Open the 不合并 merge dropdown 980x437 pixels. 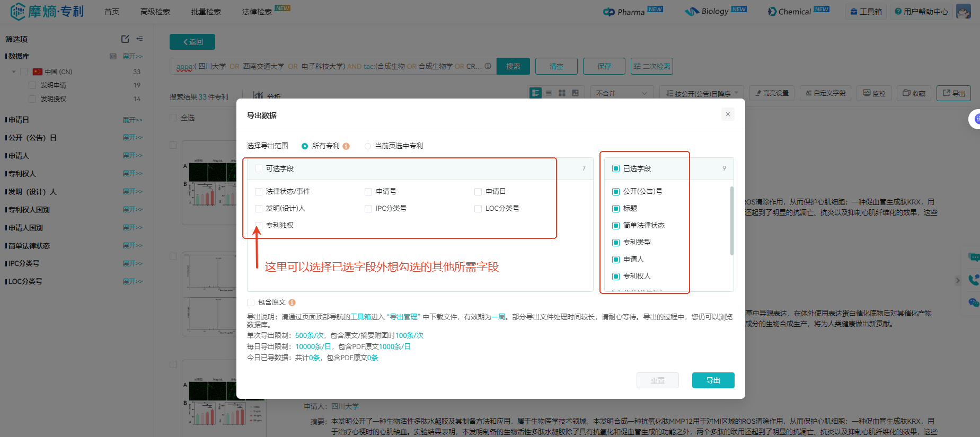[x=621, y=93]
